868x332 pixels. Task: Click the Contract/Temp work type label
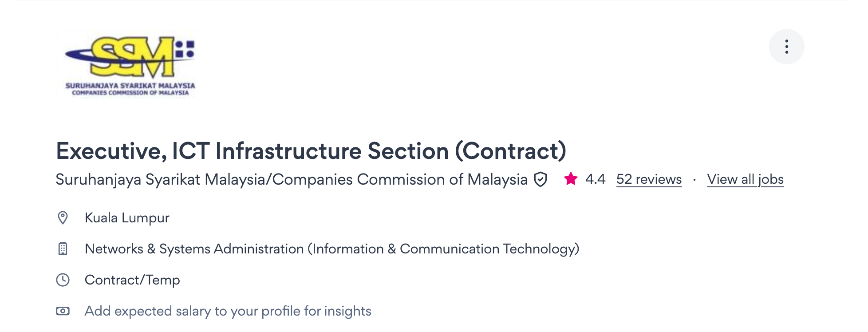(x=132, y=280)
